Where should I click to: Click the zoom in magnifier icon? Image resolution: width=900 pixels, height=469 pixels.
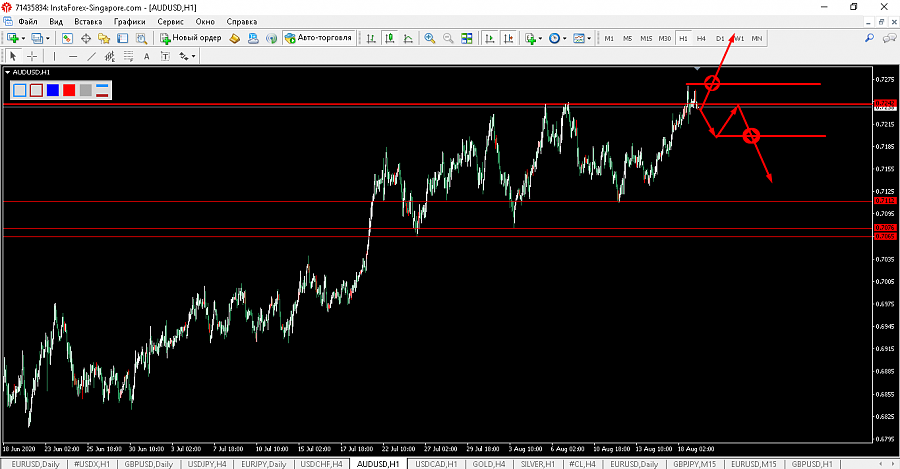click(x=430, y=38)
